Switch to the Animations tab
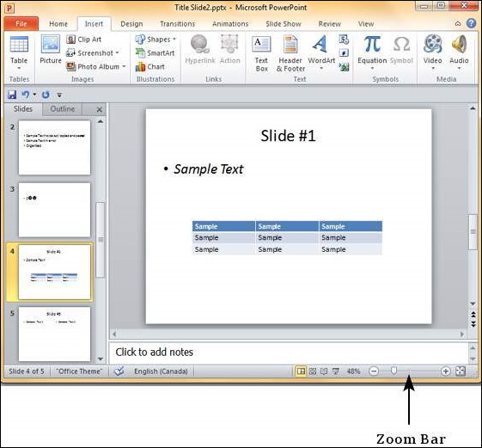482x448 pixels. (x=230, y=24)
